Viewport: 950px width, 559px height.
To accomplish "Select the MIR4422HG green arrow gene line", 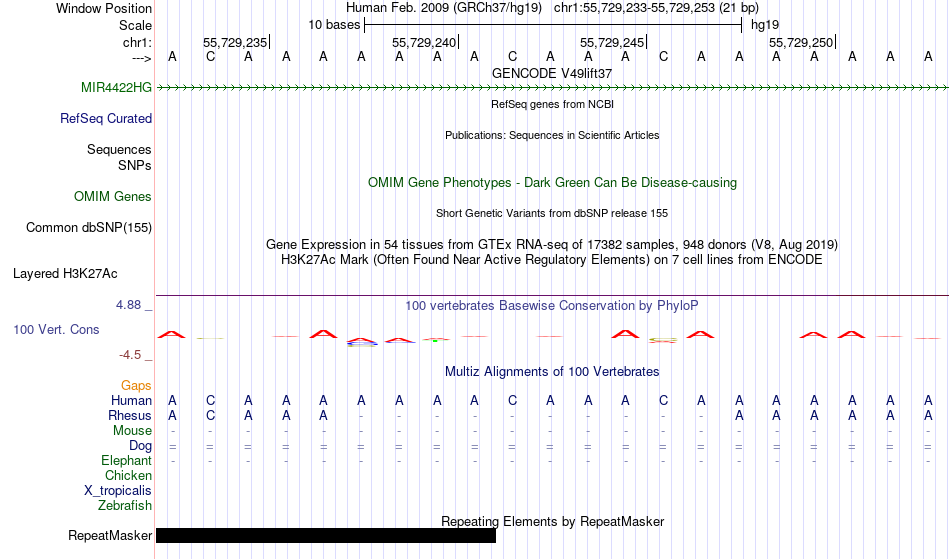I will pos(552,88).
